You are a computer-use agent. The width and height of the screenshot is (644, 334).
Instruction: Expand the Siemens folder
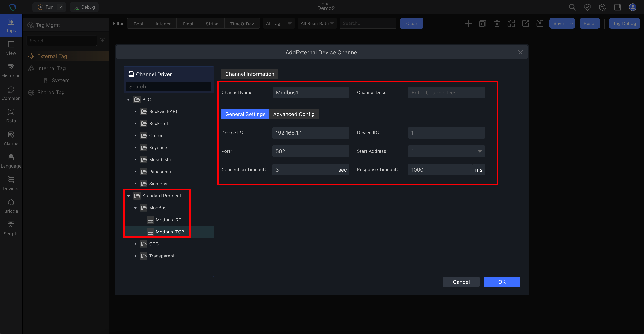tap(135, 184)
